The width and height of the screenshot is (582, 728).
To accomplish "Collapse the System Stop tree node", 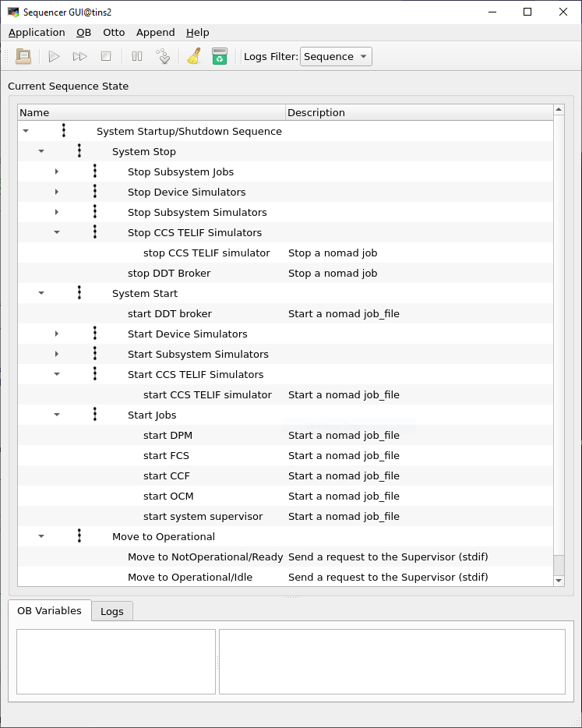I will coord(41,151).
